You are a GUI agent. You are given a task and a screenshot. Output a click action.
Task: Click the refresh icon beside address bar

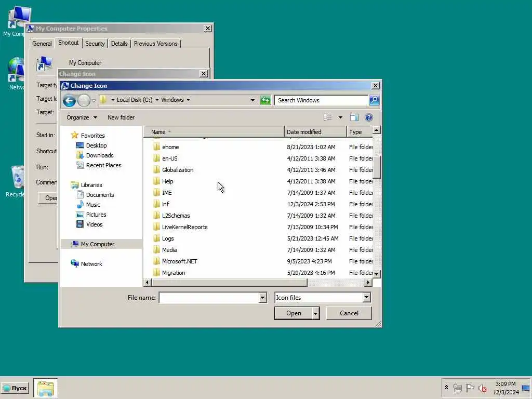pyautogui.click(x=265, y=100)
